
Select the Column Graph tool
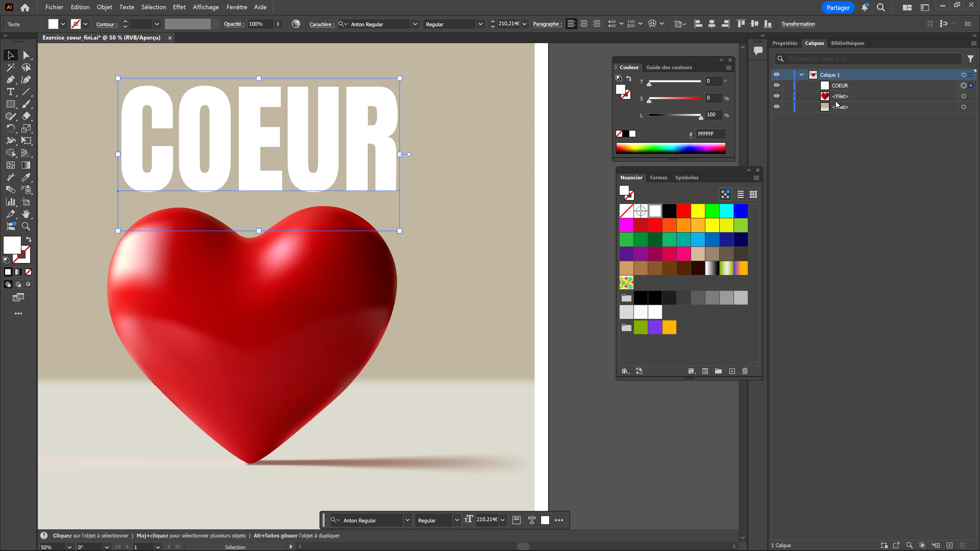click(10, 202)
